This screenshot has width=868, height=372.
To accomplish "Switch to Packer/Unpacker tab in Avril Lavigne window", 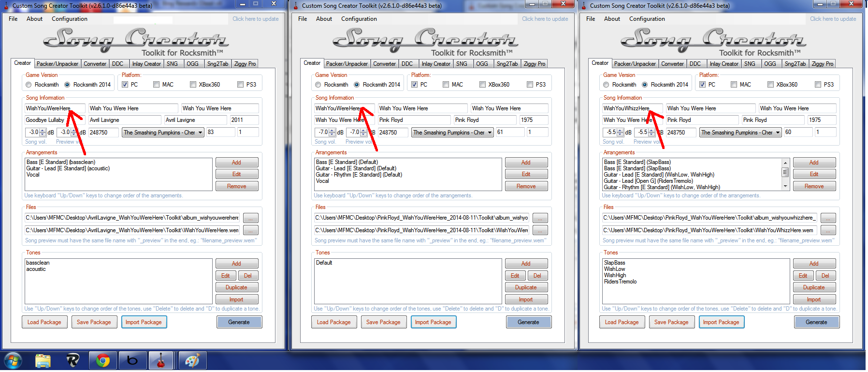I will (x=58, y=64).
